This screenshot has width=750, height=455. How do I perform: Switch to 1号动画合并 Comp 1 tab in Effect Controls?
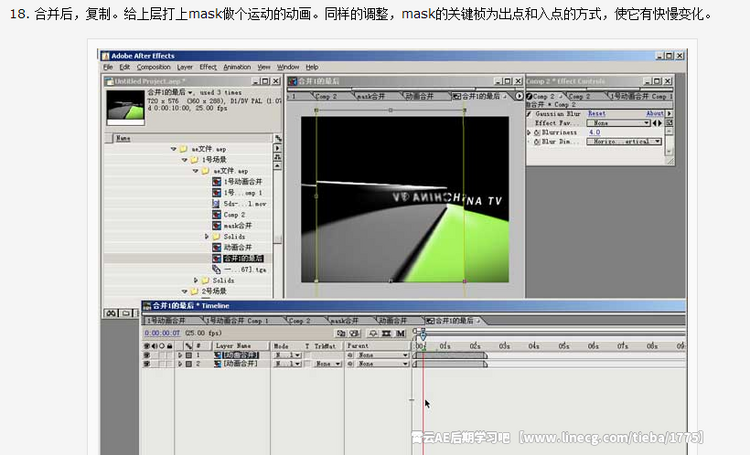[641, 96]
